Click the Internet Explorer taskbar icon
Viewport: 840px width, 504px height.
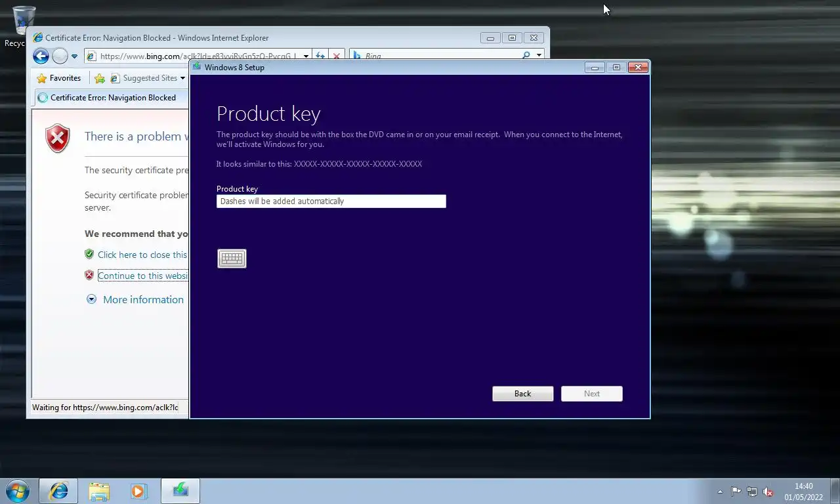58,491
